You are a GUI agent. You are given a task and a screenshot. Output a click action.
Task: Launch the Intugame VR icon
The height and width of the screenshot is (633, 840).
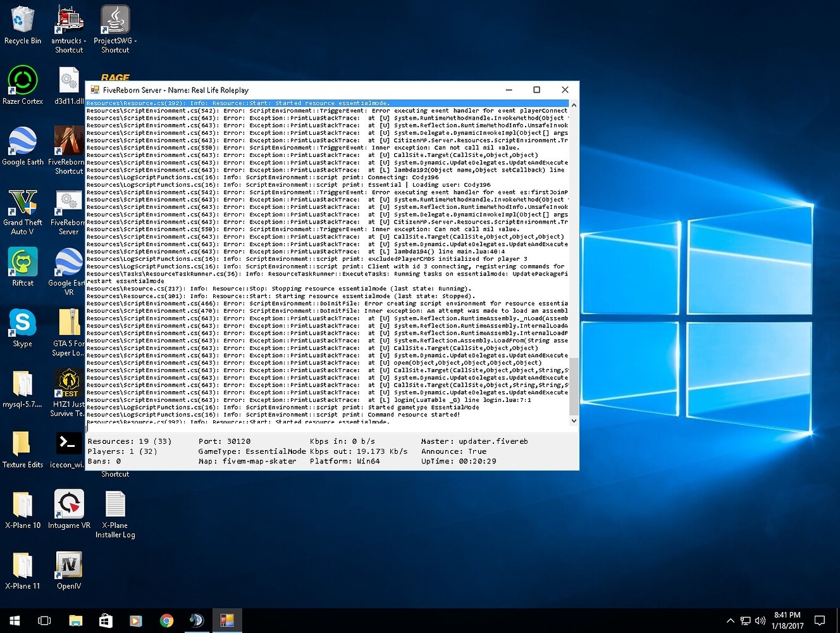click(x=69, y=510)
